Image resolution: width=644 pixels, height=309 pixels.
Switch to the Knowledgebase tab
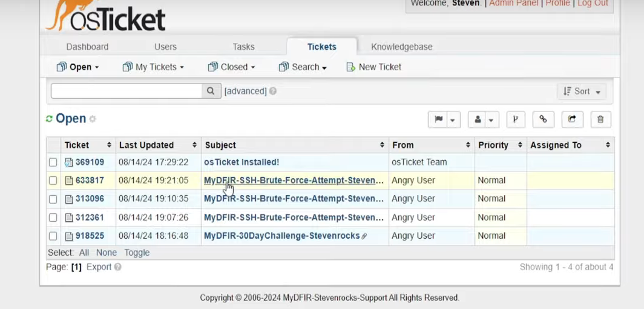coord(402,47)
